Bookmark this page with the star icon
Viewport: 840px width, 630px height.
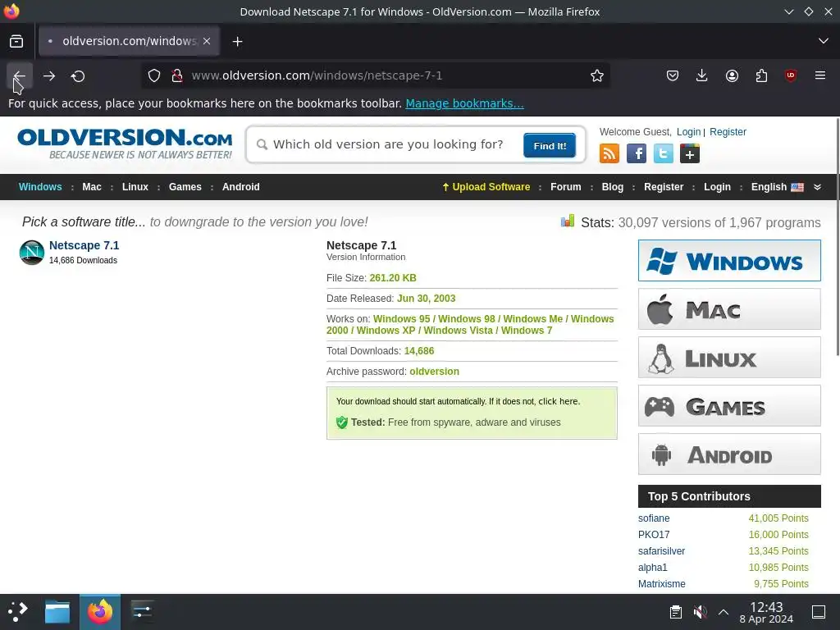click(597, 75)
